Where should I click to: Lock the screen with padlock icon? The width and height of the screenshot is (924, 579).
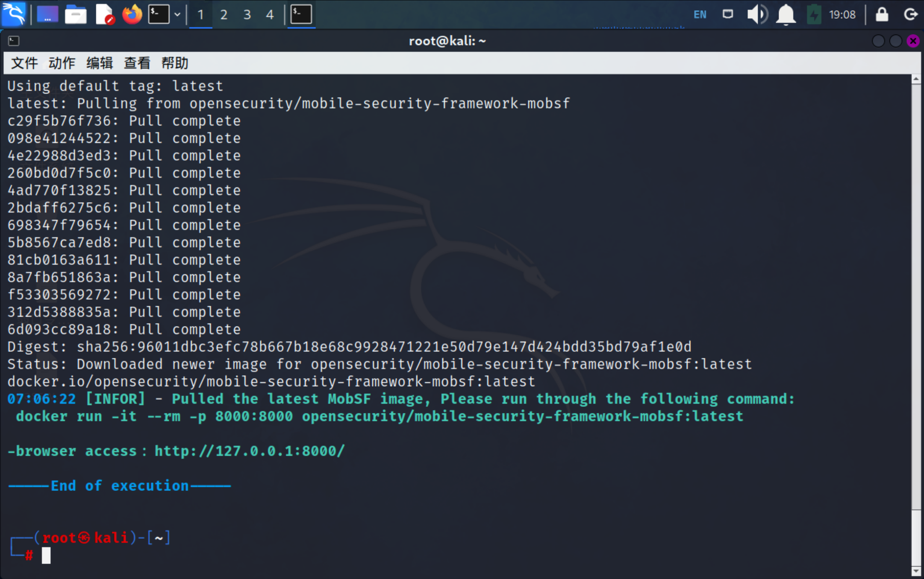pos(882,15)
